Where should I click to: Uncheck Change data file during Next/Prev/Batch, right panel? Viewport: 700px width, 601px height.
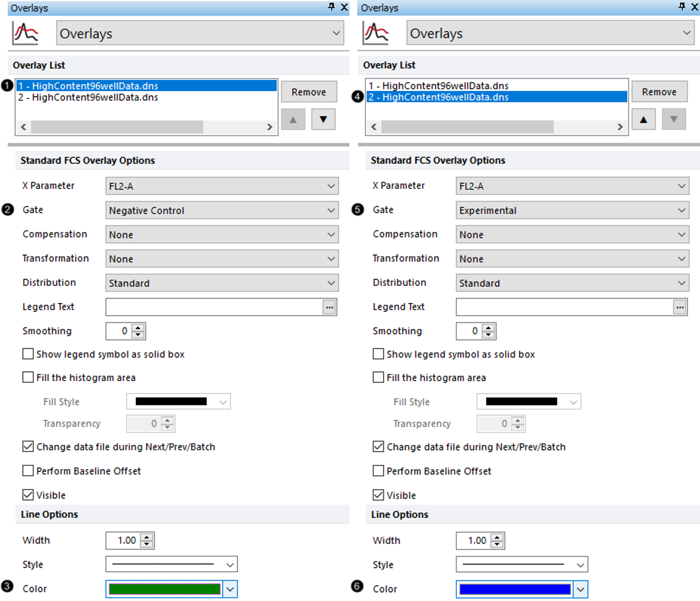coord(379,446)
